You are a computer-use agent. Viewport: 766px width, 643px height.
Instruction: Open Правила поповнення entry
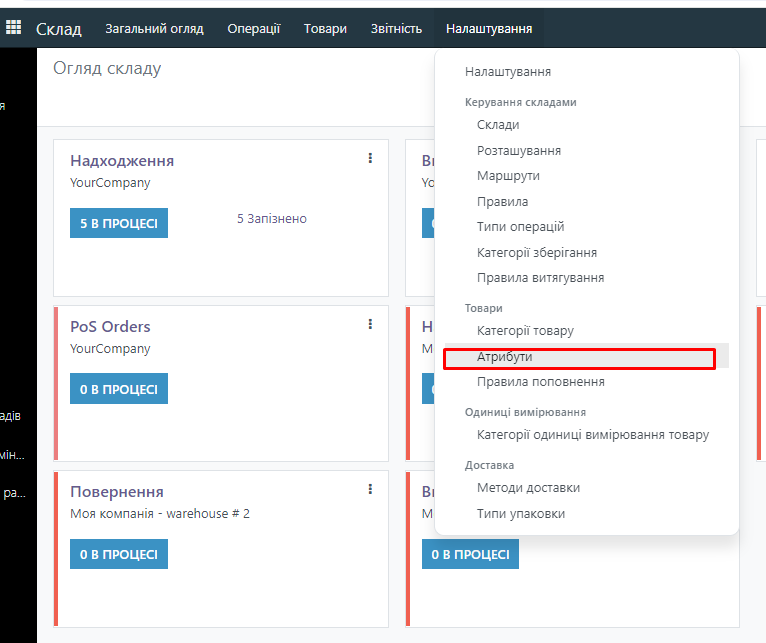click(540, 382)
